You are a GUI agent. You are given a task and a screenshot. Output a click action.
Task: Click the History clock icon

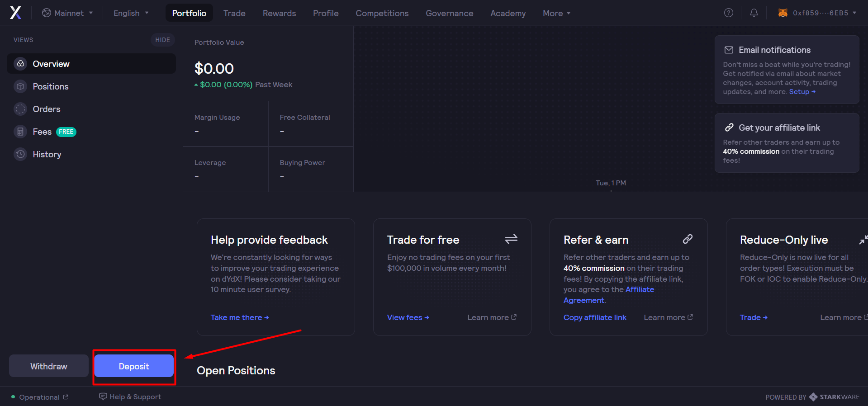[x=20, y=154]
